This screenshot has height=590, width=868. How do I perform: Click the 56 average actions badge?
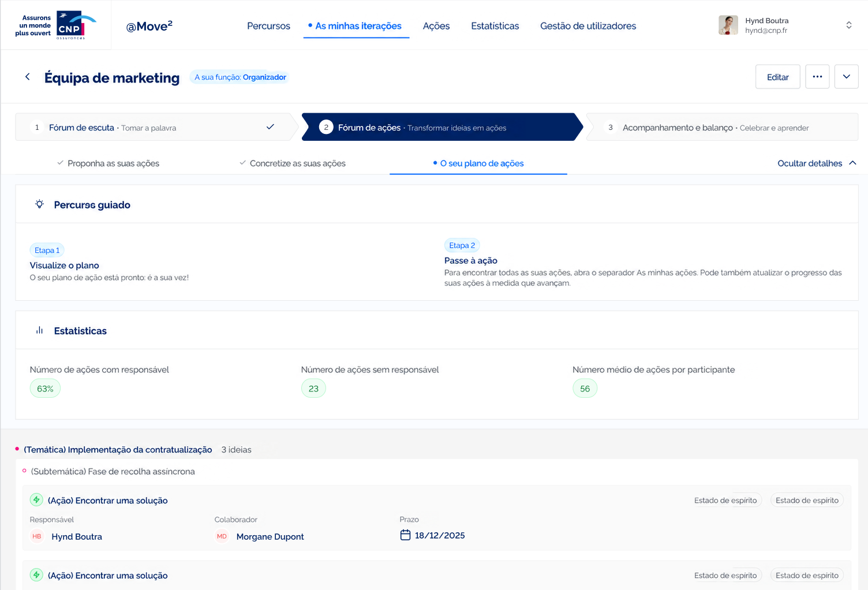(585, 389)
